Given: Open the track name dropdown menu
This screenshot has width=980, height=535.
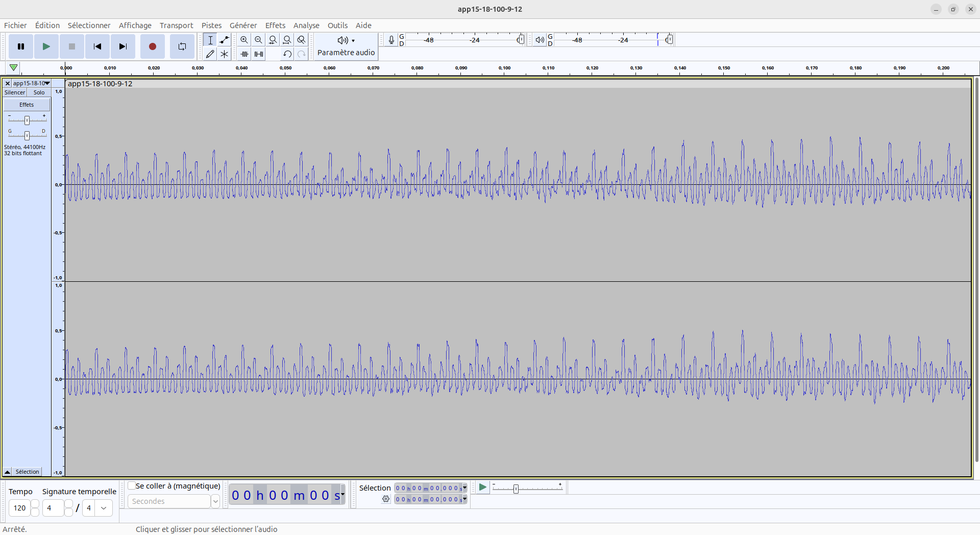Looking at the screenshot, I should pyautogui.click(x=32, y=83).
